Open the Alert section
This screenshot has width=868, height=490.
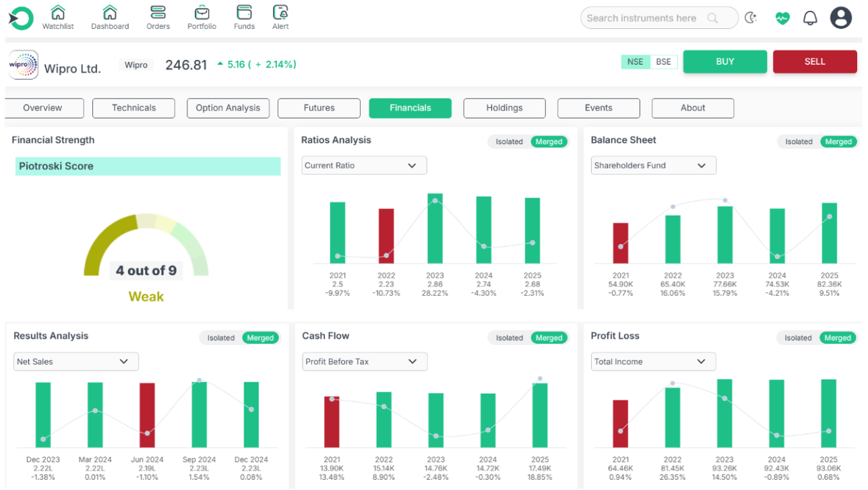pos(280,18)
